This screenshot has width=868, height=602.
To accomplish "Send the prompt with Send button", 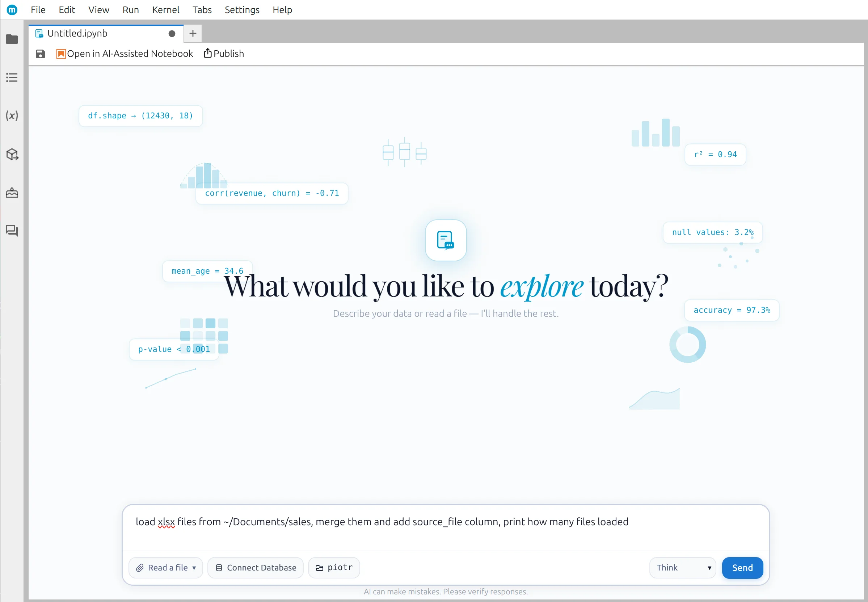I will click(742, 568).
